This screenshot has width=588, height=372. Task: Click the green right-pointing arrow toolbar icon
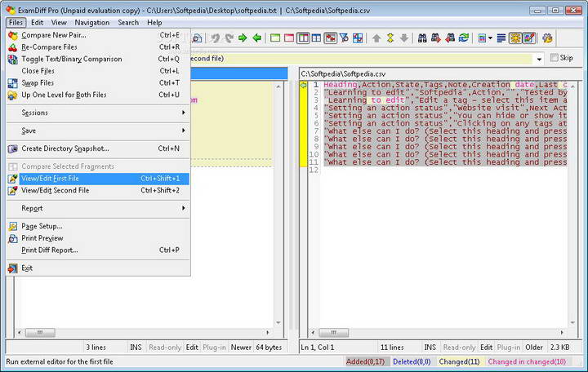[244, 38]
